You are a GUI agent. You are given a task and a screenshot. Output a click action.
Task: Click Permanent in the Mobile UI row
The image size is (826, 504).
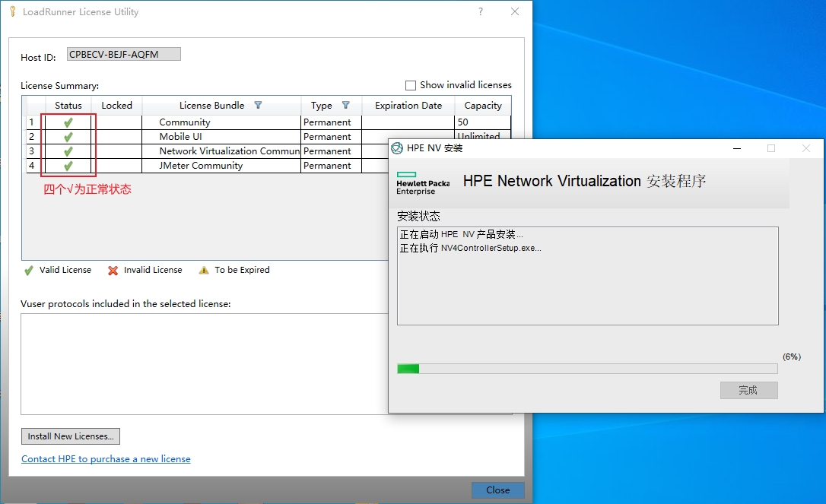click(x=327, y=136)
